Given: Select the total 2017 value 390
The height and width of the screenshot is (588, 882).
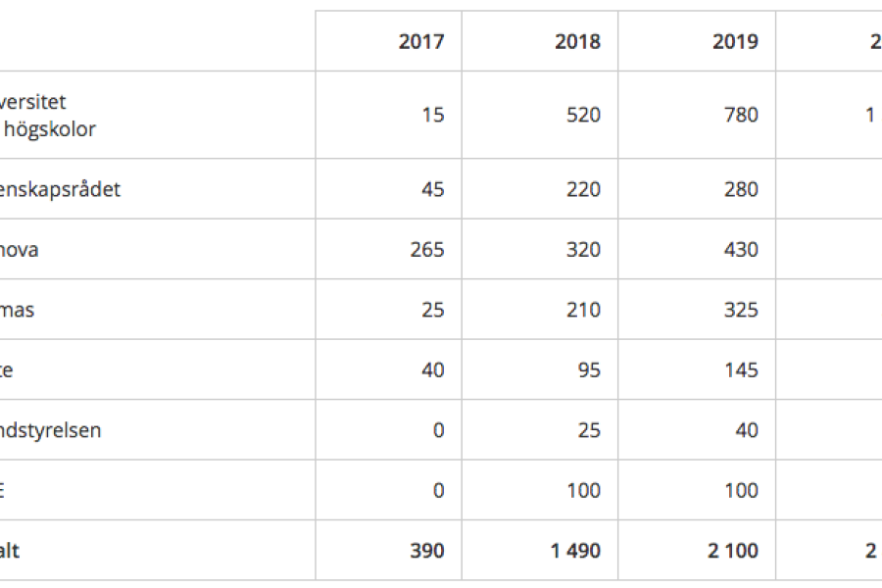Looking at the screenshot, I should (426, 551).
